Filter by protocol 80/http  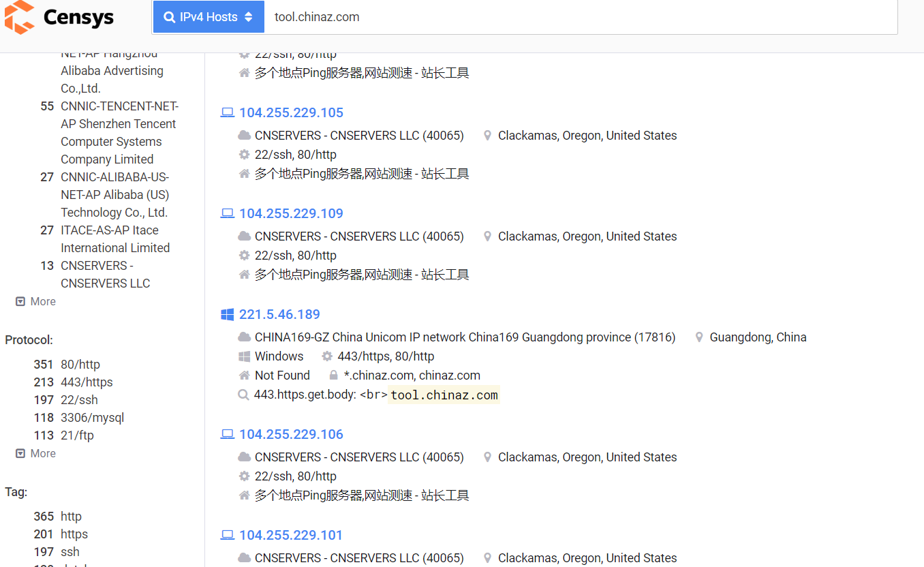(80, 365)
